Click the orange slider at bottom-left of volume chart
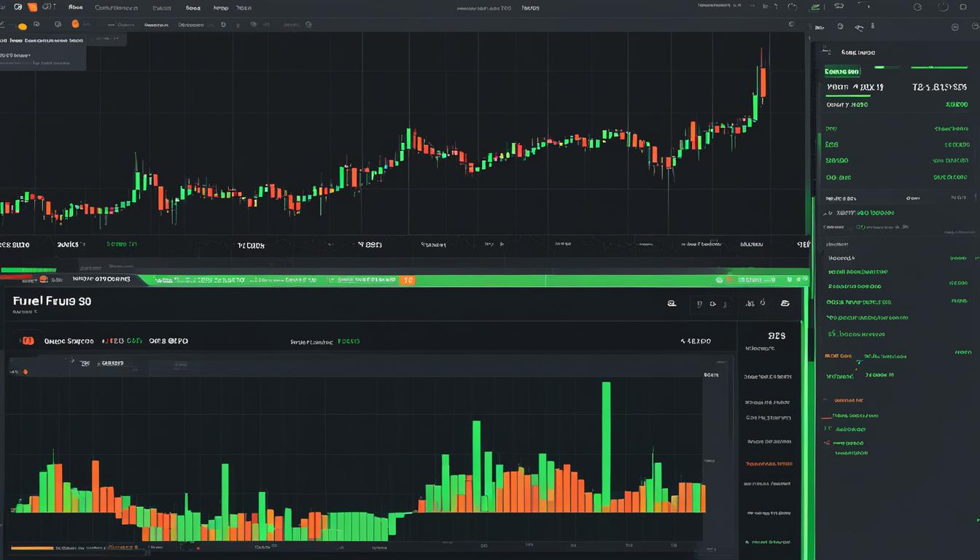 [33, 548]
